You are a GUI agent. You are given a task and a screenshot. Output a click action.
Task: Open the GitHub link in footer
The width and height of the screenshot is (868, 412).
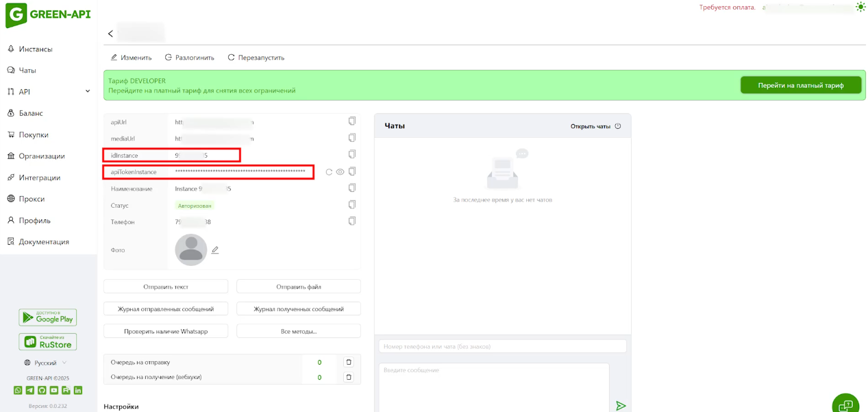(42, 390)
